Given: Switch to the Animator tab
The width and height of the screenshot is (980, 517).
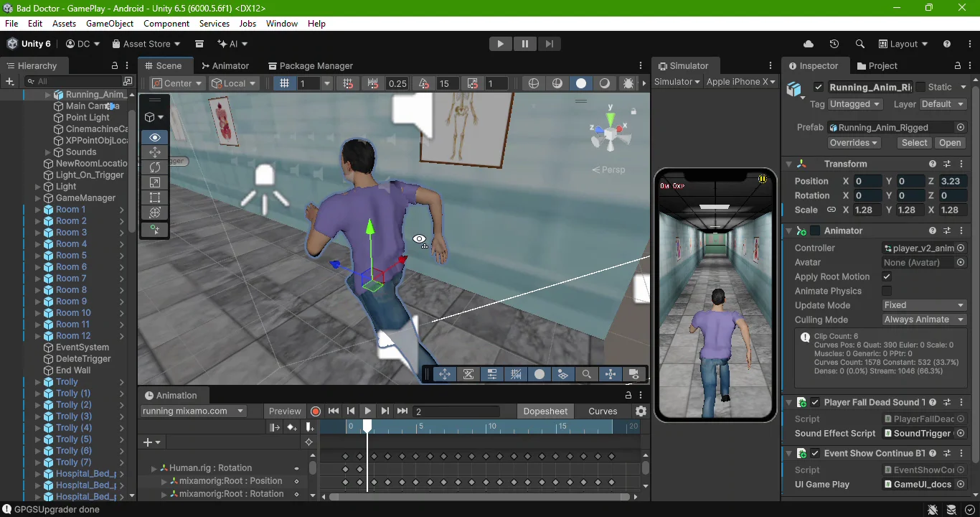Looking at the screenshot, I should point(225,65).
